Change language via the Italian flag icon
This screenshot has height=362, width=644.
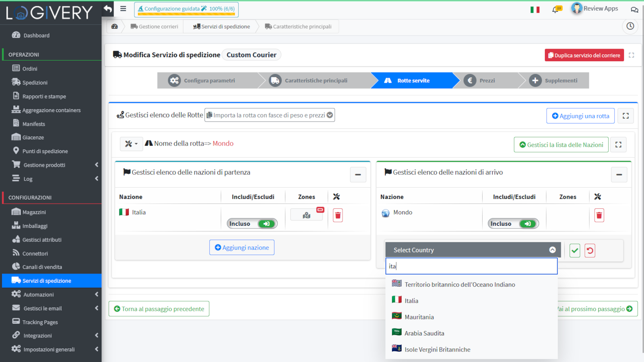point(535,10)
